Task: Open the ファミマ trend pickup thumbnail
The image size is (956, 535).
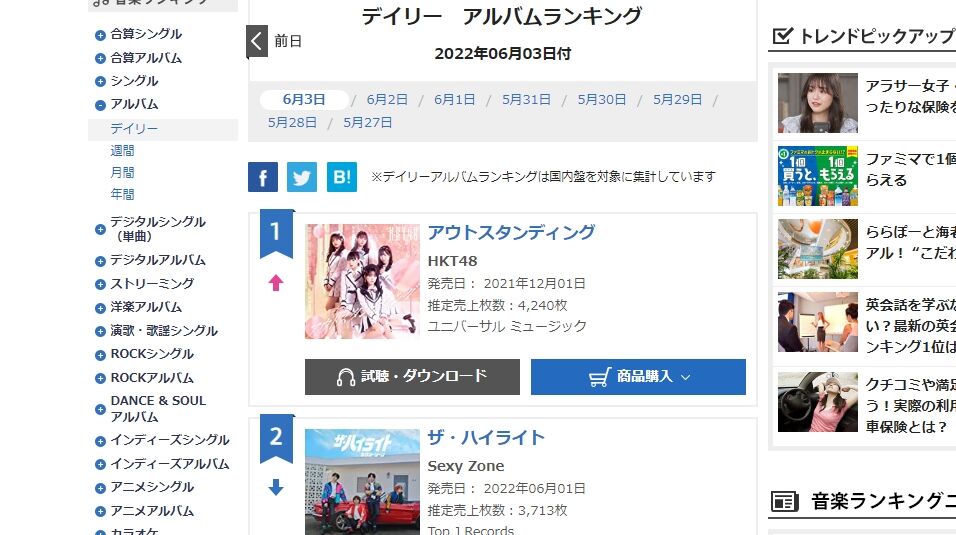Action: pos(818,176)
